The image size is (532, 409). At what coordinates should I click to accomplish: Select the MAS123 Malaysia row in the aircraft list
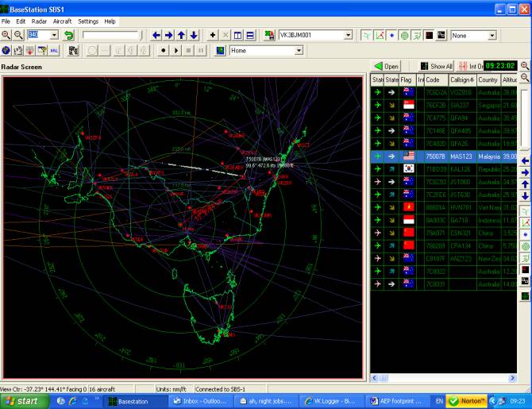443,156
